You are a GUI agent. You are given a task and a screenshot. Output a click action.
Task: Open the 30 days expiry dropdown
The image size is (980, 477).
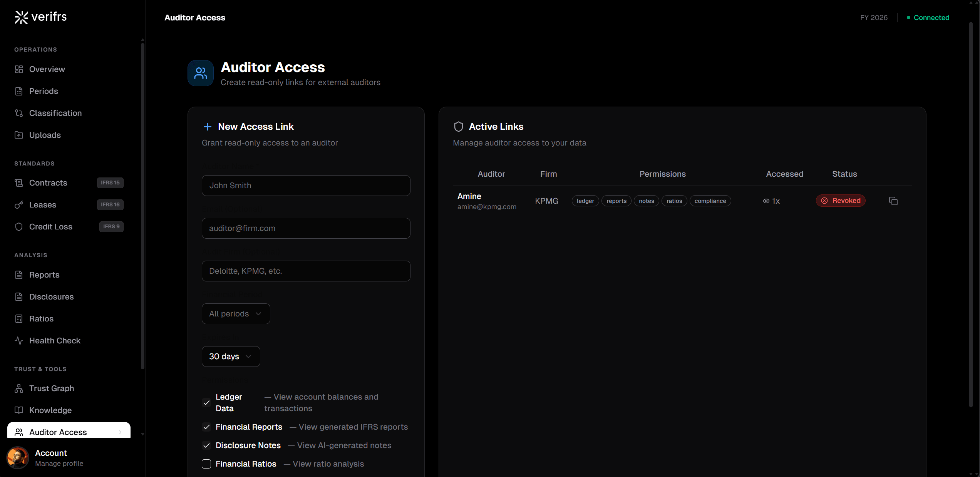(x=230, y=356)
